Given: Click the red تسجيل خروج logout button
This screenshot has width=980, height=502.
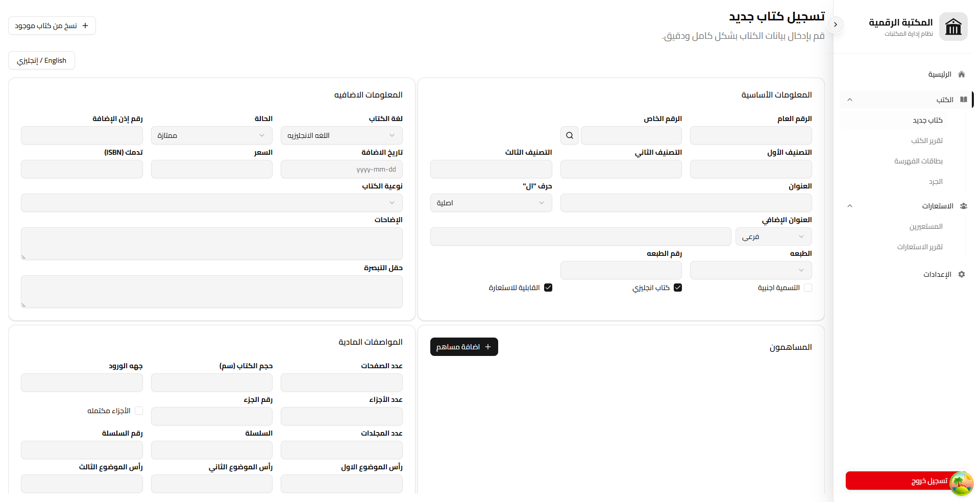Looking at the screenshot, I should [906, 481].
